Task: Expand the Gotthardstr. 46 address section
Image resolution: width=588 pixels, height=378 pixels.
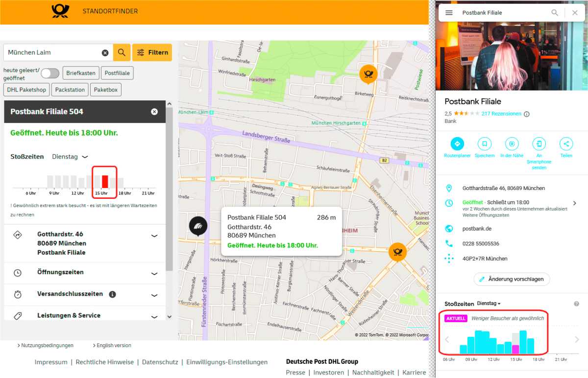Action: (154, 236)
